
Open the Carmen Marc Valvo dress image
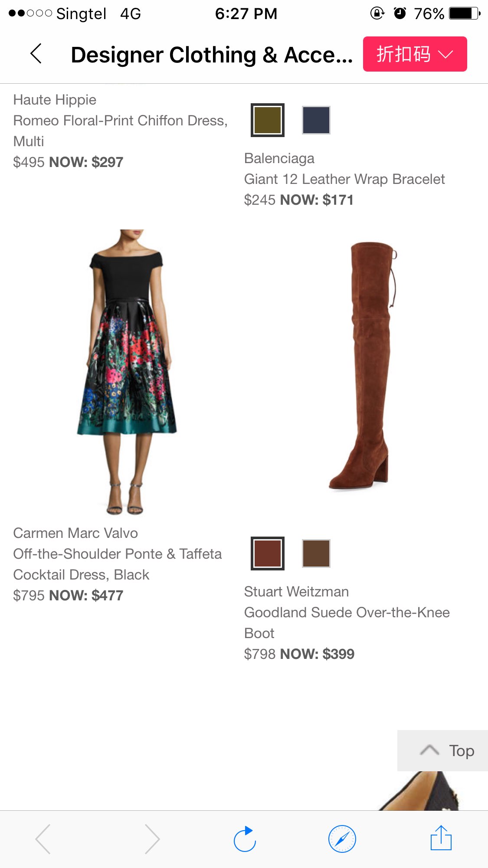tap(127, 372)
